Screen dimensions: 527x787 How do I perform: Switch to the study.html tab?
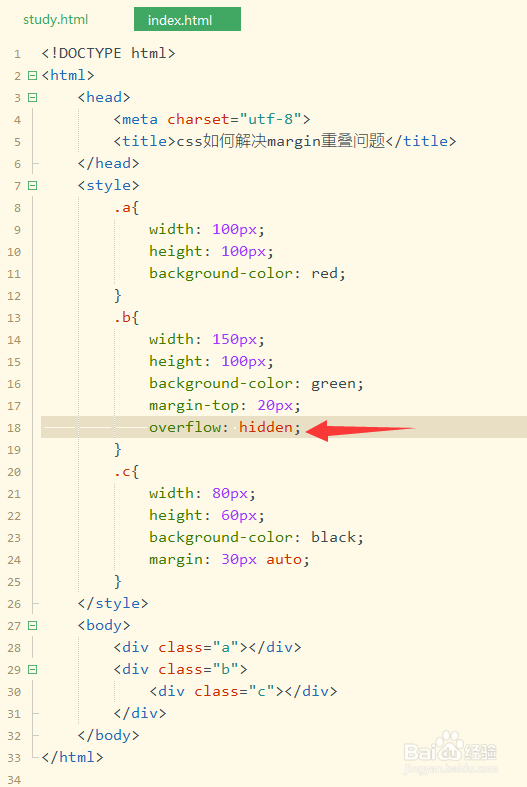pos(55,20)
